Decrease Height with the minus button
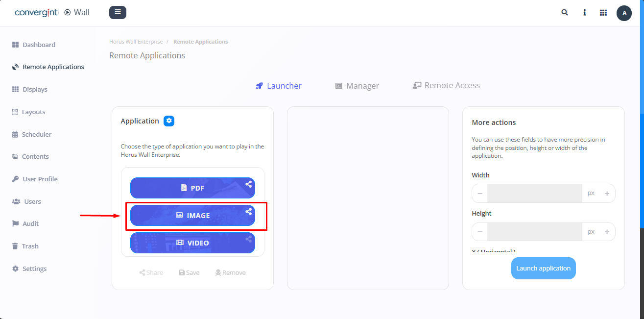 [480, 232]
